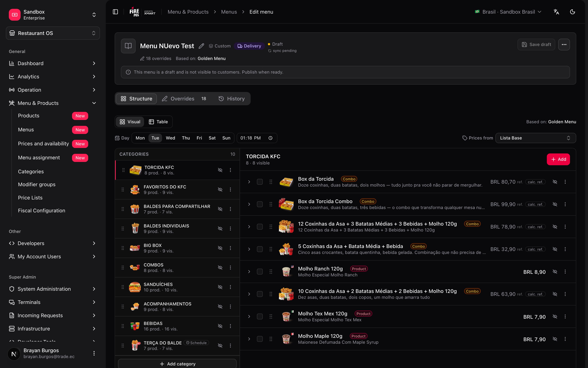
Task: Open Menu & Products breadcrumb link
Action: click(188, 12)
